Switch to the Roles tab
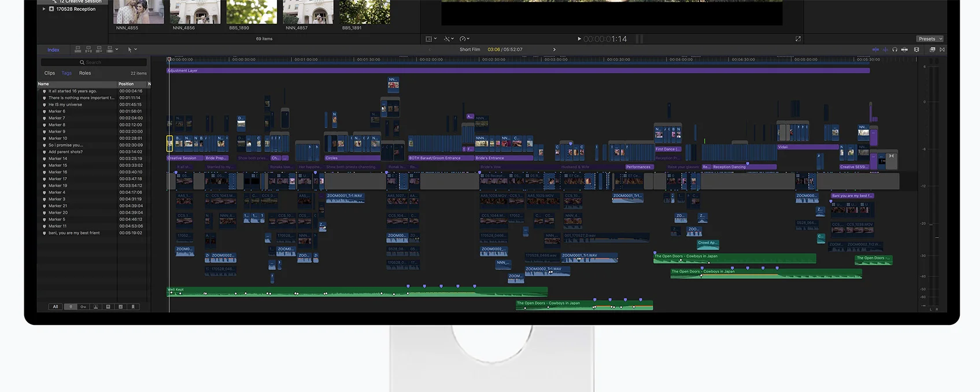The width and height of the screenshot is (980, 392). (85, 73)
